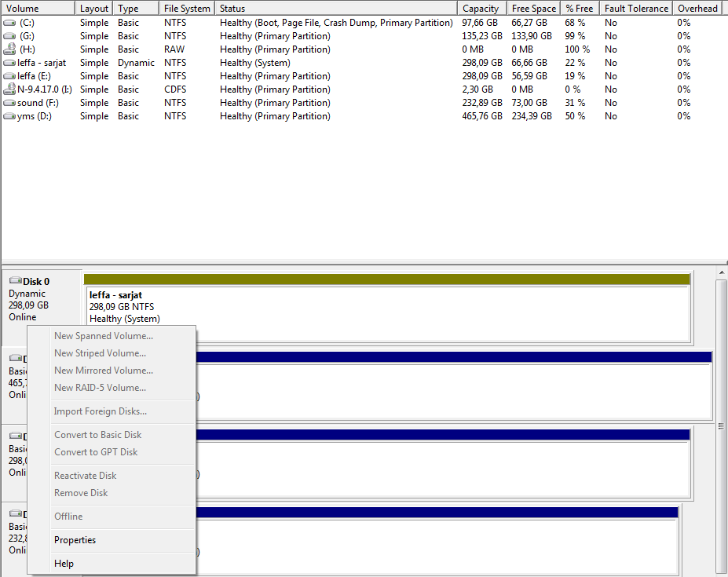Select the 'yms (D:)' volume name
The height and width of the screenshot is (577, 728).
pos(35,116)
